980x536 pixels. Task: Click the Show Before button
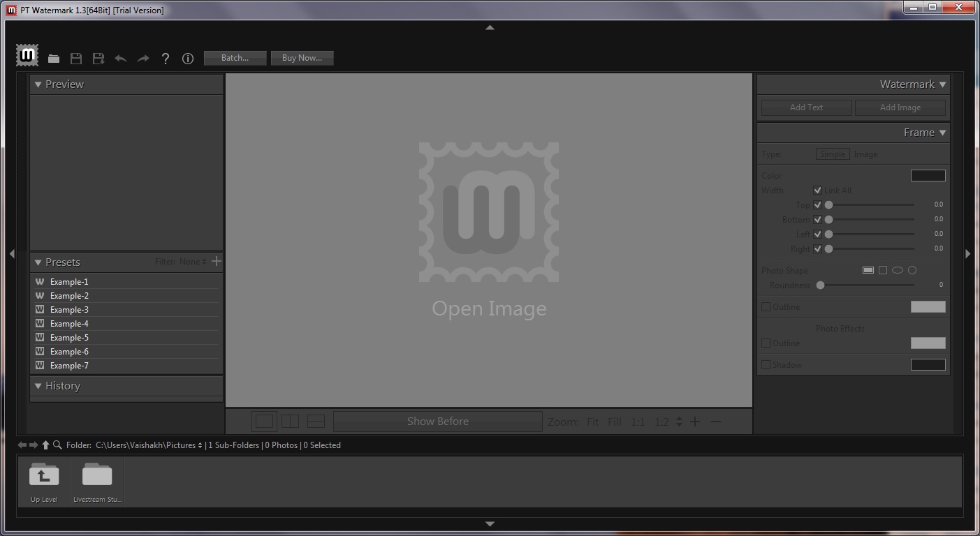click(x=438, y=422)
